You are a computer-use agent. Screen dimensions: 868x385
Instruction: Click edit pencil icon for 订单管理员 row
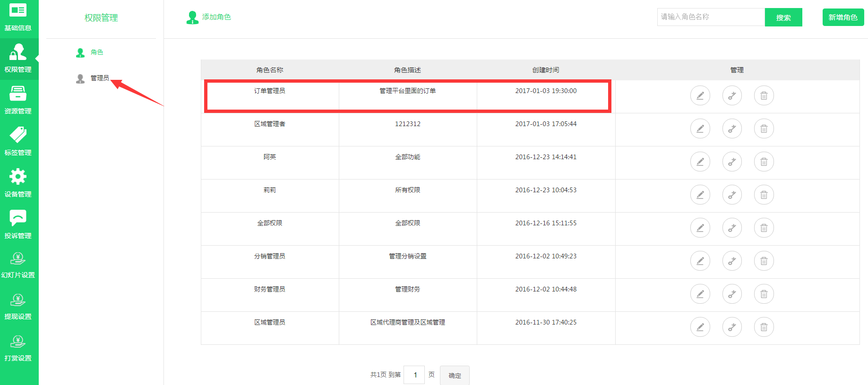click(700, 96)
